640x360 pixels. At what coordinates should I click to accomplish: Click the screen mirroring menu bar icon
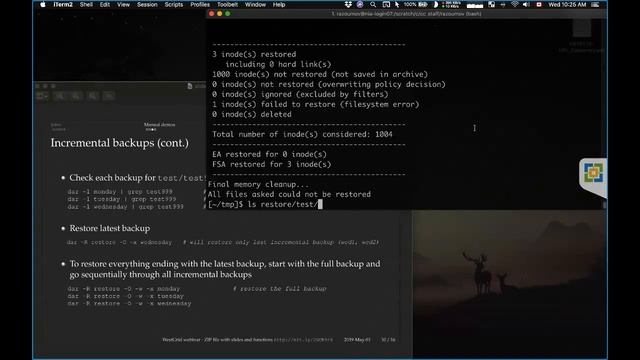point(386,4)
